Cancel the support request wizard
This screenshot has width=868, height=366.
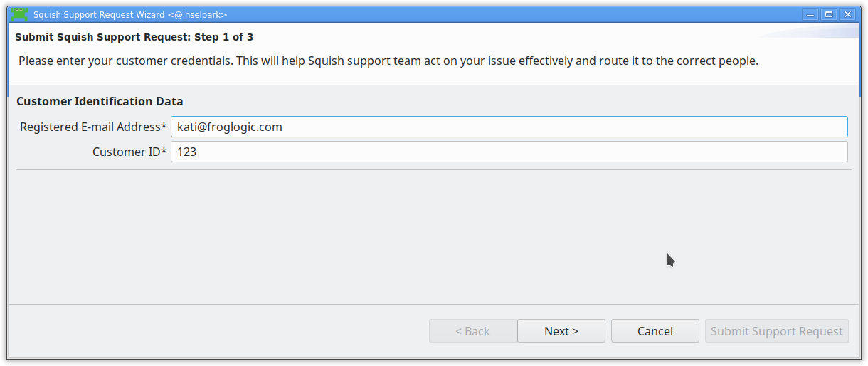click(655, 331)
